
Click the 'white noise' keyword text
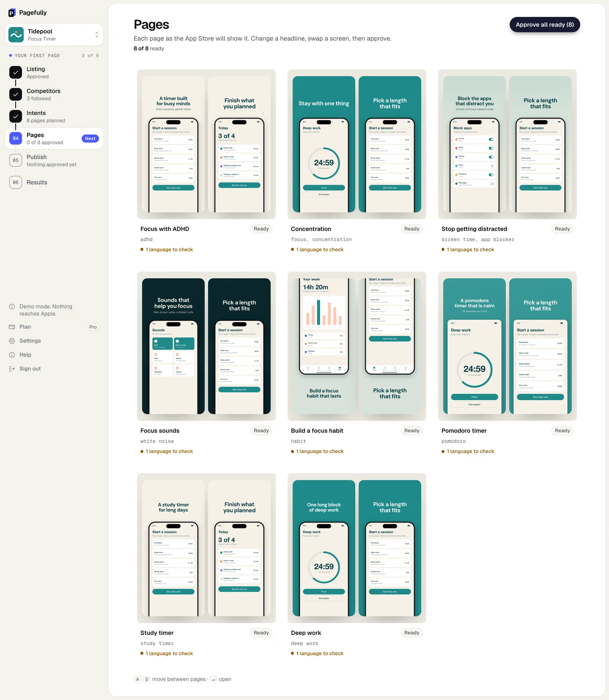[x=157, y=441]
